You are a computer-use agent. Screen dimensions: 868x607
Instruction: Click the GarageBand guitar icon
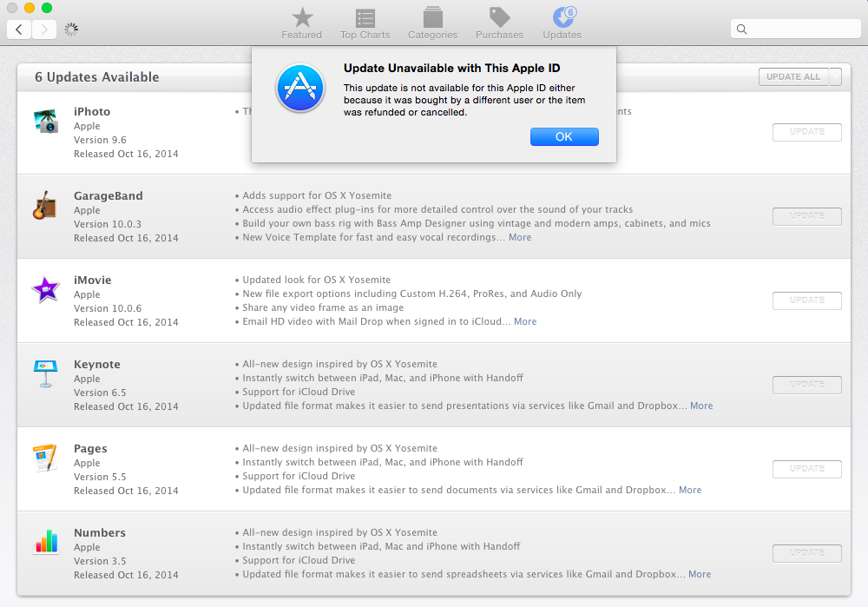click(45, 206)
